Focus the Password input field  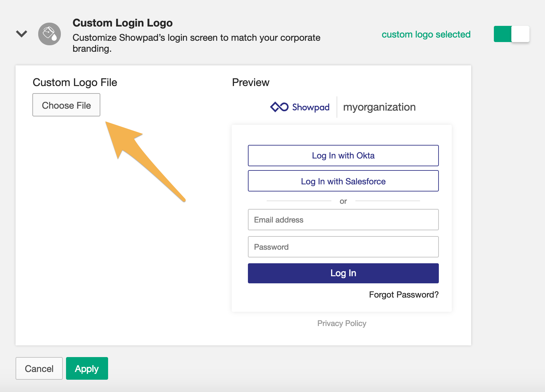coord(343,247)
